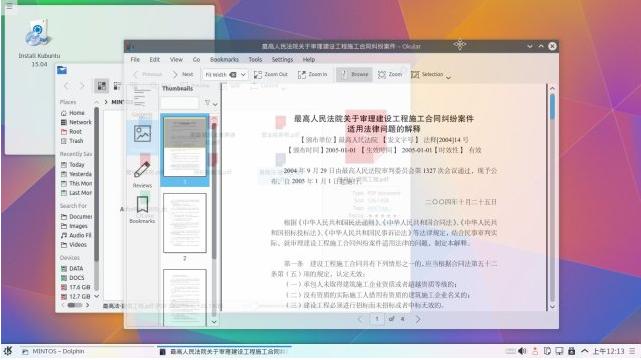
Task: Open Network in Dolphin Places
Action: tap(76, 122)
